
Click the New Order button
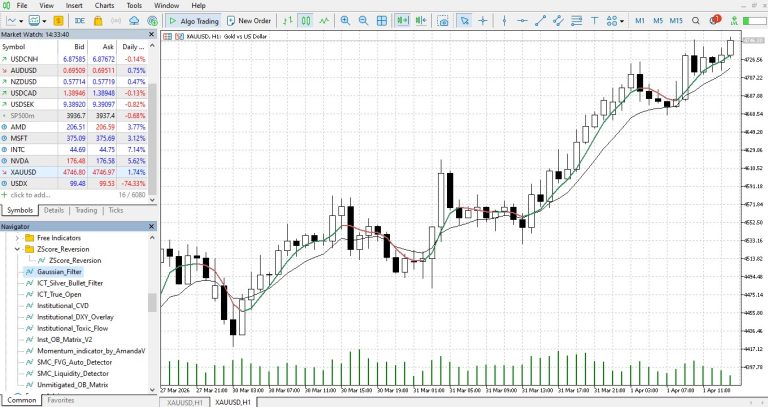tap(249, 21)
